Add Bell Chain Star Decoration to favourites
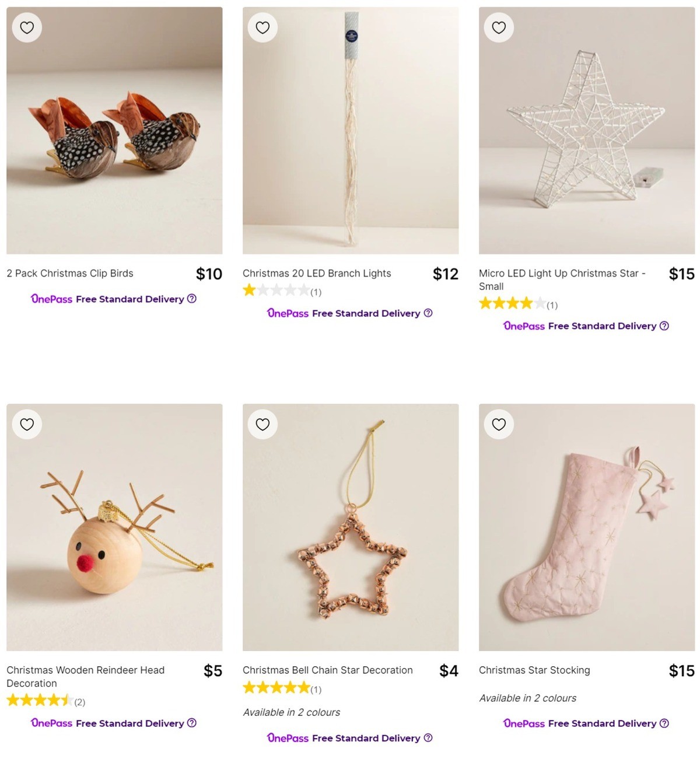This screenshot has height=766, width=700. [x=262, y=425]
